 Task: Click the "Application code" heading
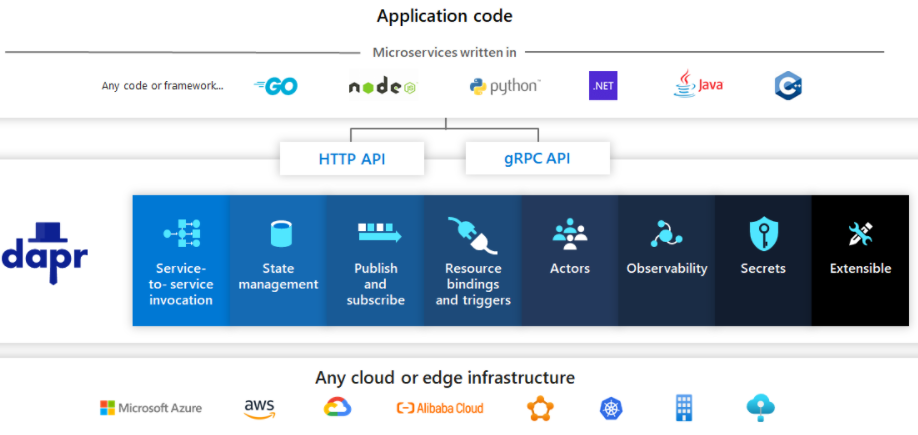(444, 16)
